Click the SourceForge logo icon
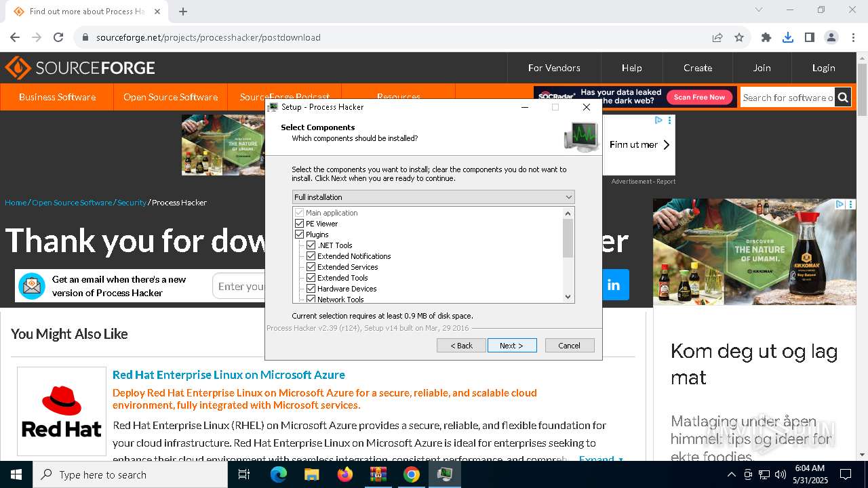Screen dimensions: 868x488 [x=18, y=68]
